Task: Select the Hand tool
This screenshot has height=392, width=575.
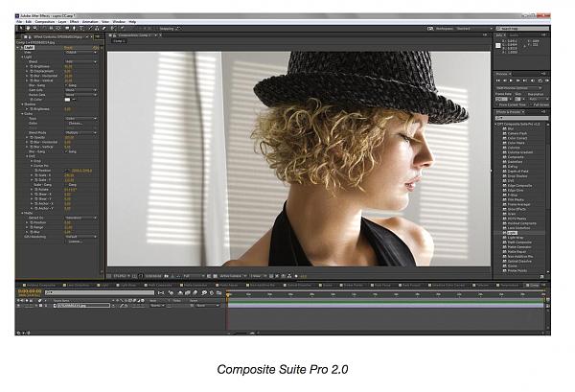Action: pyautogui.click(x=28, y=28)
